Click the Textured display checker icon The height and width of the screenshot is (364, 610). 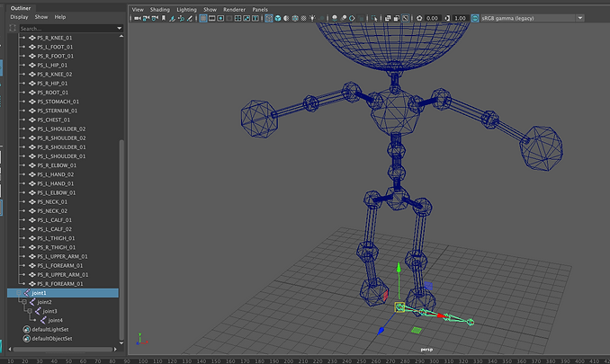(303, 18)
